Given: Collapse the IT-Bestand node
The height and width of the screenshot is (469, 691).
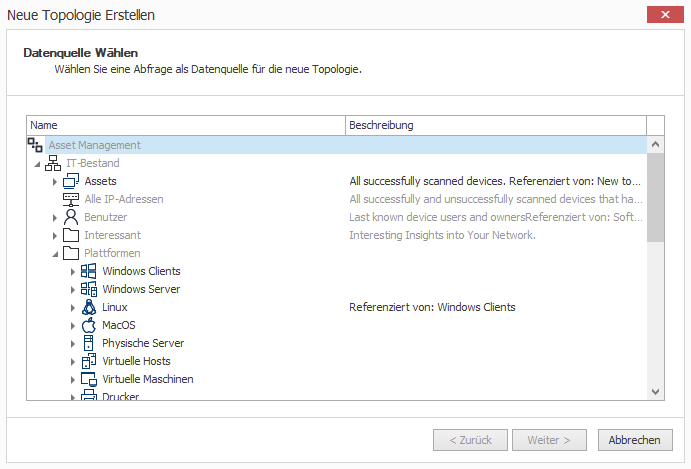Looking at the screenshot, I should pyautogui.click(x=37, y=164).
